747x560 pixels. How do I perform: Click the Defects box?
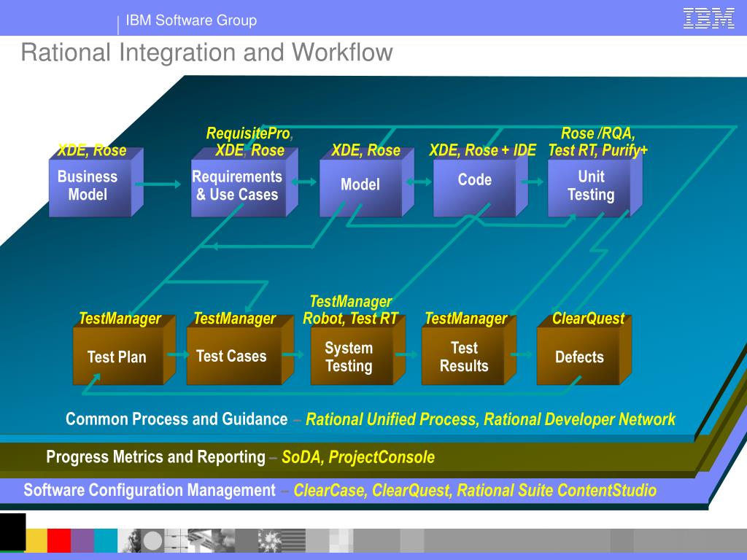pos(584,350)
